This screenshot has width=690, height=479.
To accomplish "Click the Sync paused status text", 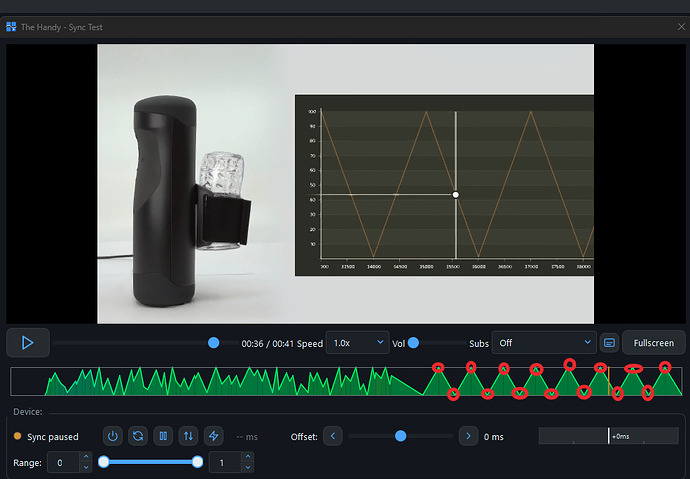I will click(x=53, y=437).
